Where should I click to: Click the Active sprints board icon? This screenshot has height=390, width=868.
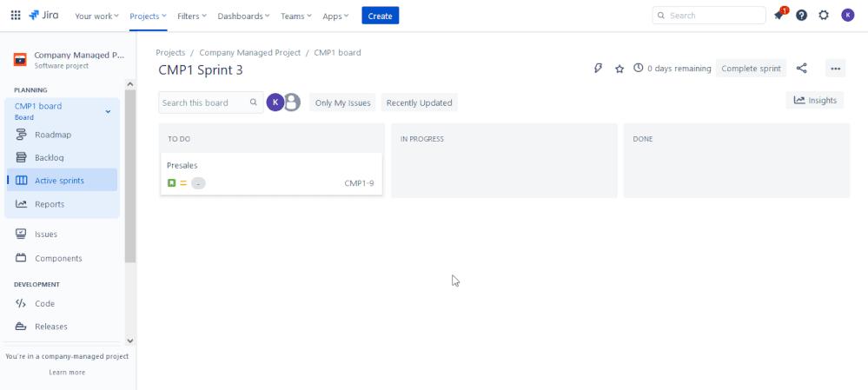point(21,181)
